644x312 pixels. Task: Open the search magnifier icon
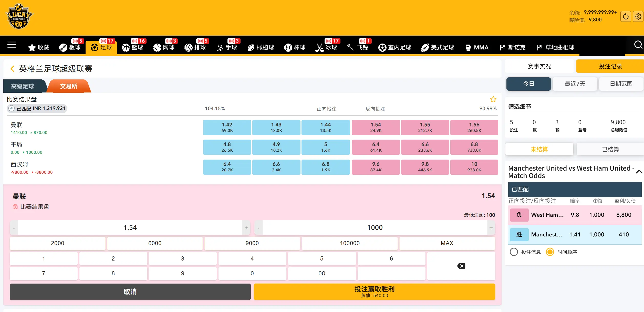click(x=638, y=45)
